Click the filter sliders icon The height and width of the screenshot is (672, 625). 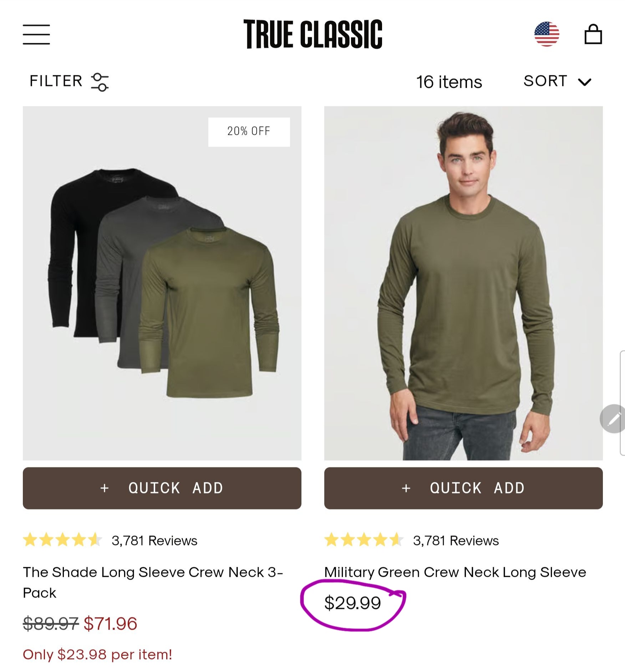[100, 82]
